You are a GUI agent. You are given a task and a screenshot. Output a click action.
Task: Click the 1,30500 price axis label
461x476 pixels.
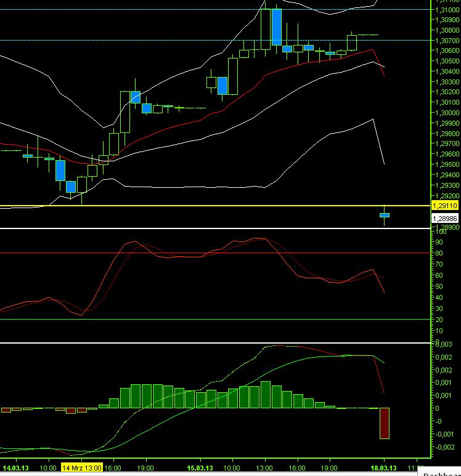pos(447,61)
